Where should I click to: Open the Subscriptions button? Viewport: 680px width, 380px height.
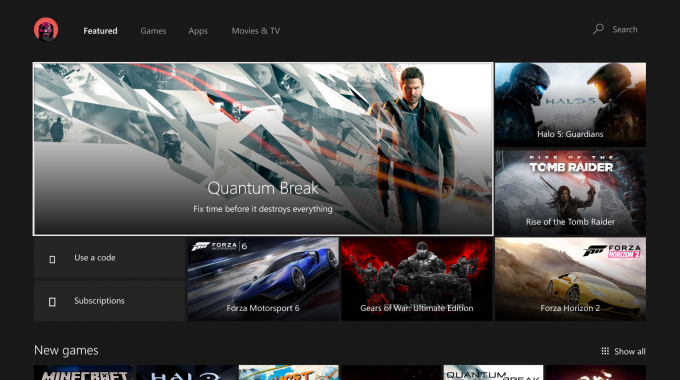(x=109, y=301)
